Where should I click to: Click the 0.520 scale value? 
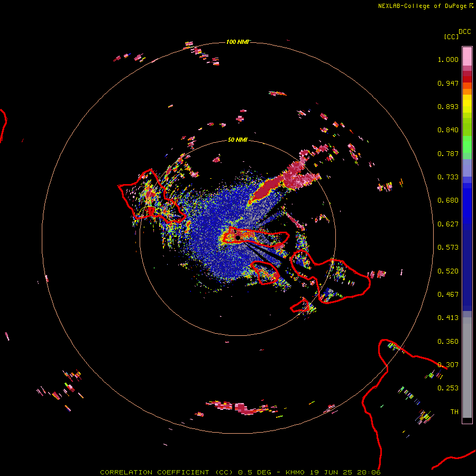click(448, 271)
